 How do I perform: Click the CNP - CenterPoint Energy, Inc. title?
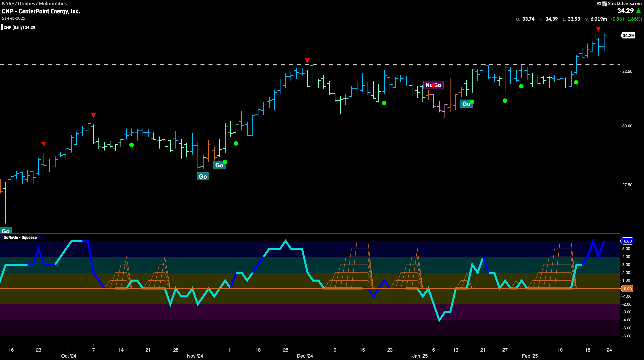coord(41,11)
